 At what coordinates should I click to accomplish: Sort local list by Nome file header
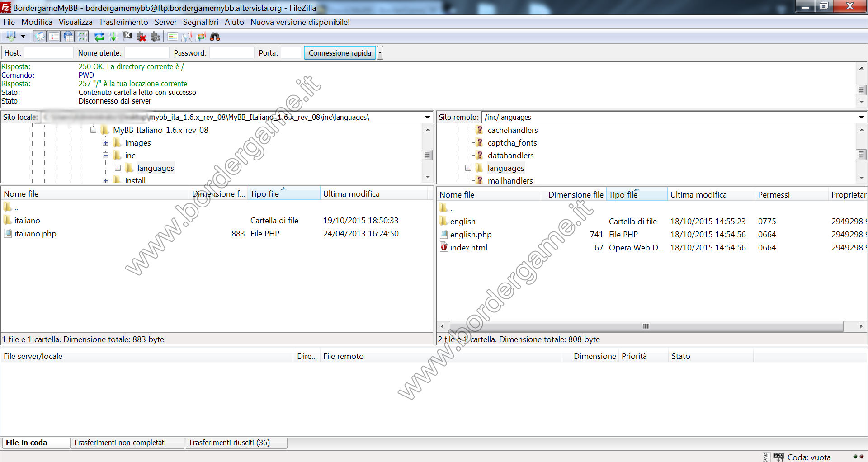click(x=95, y=193)
